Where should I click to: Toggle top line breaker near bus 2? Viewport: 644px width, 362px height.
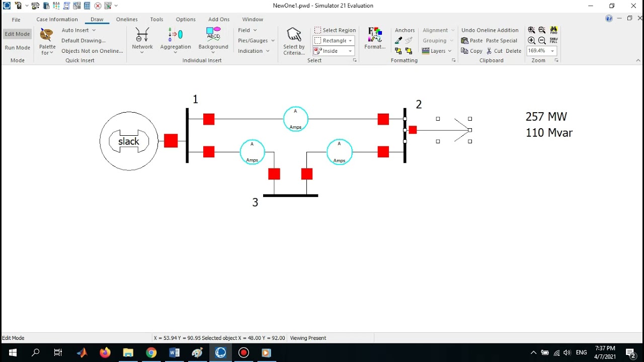(x=383, y=119)
